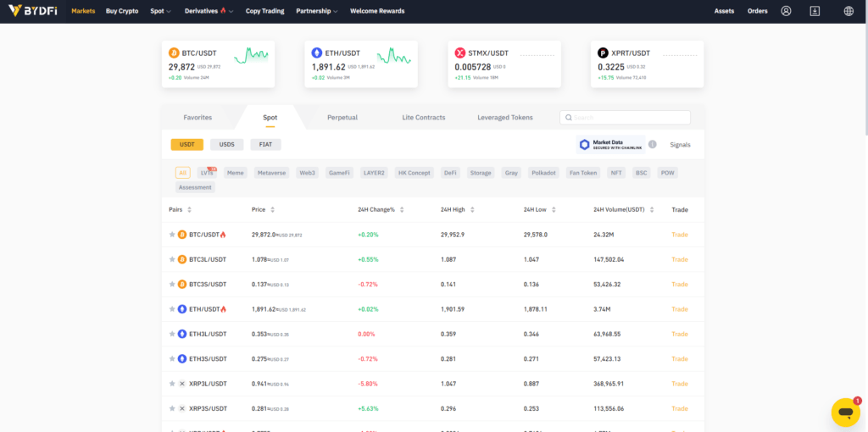Click Trade for BTC/USDT
The height and width of the screenshot is (432, 868).
(x=679, y=235)
